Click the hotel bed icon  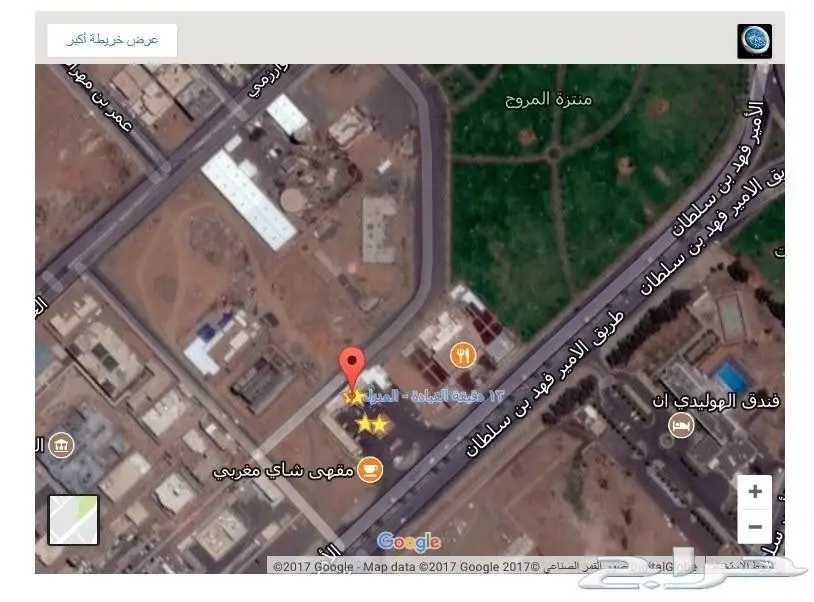tap(681, 427)
